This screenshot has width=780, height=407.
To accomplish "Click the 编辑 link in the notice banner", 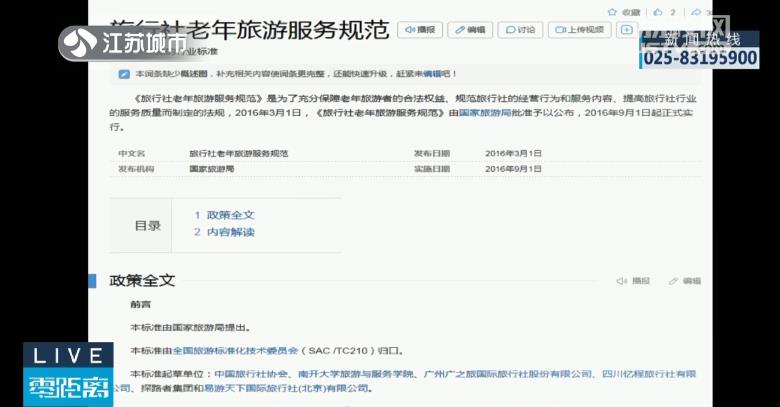I will (x=431, y=73).
